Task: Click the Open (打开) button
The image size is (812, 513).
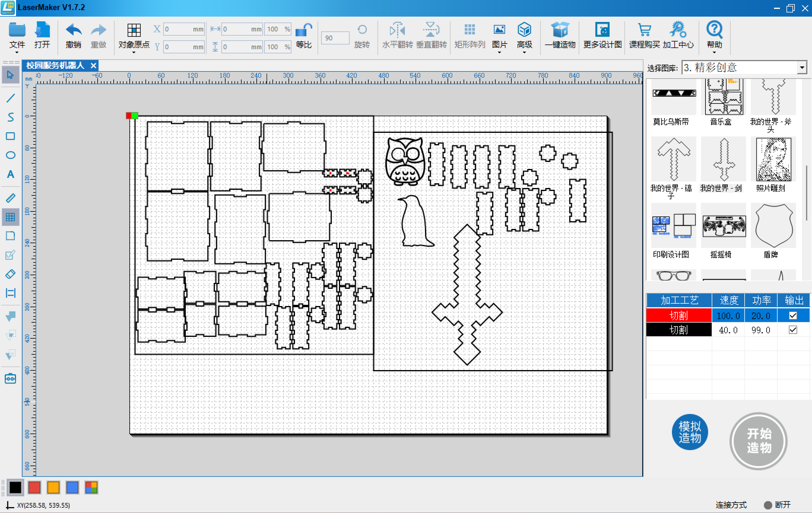Action: pos(42,36)
